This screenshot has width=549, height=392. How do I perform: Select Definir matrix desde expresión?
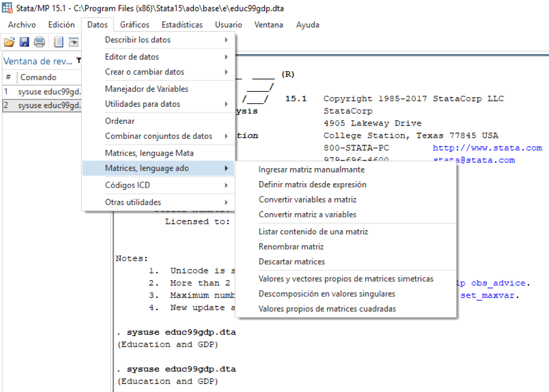pyautogui.click(x=346, y=185)
